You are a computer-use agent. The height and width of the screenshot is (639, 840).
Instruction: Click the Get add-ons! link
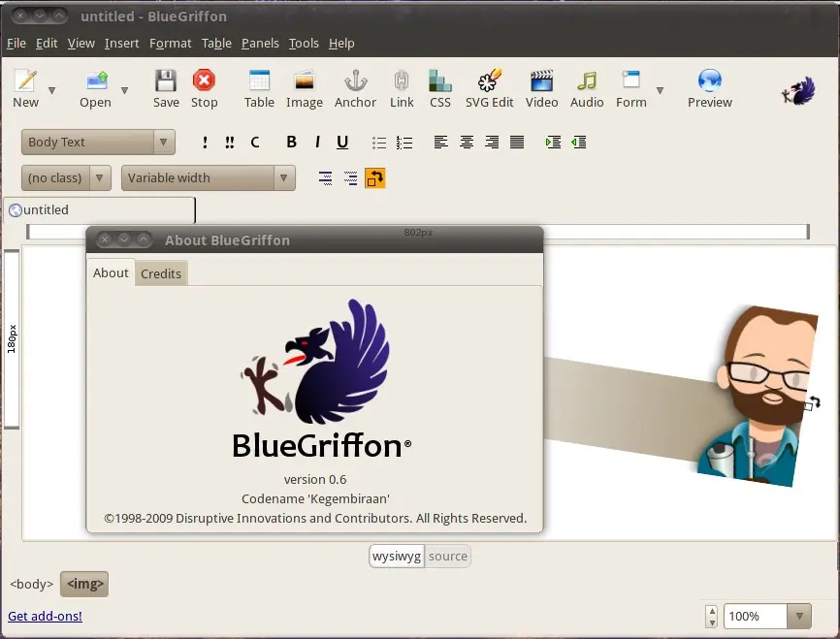45,616
